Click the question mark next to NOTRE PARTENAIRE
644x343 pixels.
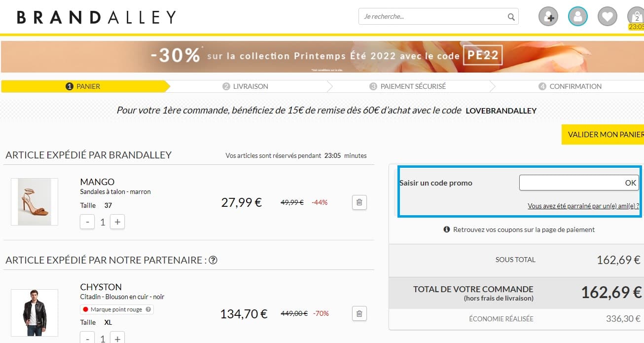(213, 260)
